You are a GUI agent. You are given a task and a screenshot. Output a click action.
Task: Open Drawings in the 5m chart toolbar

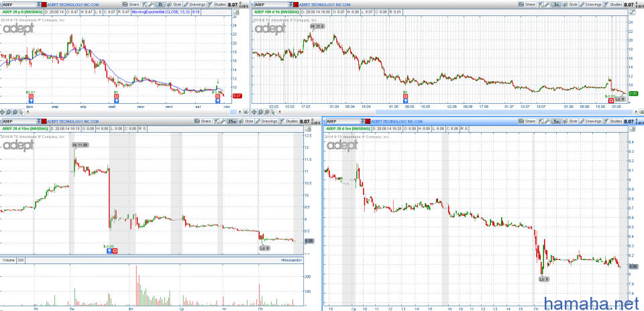click(591, 121)
